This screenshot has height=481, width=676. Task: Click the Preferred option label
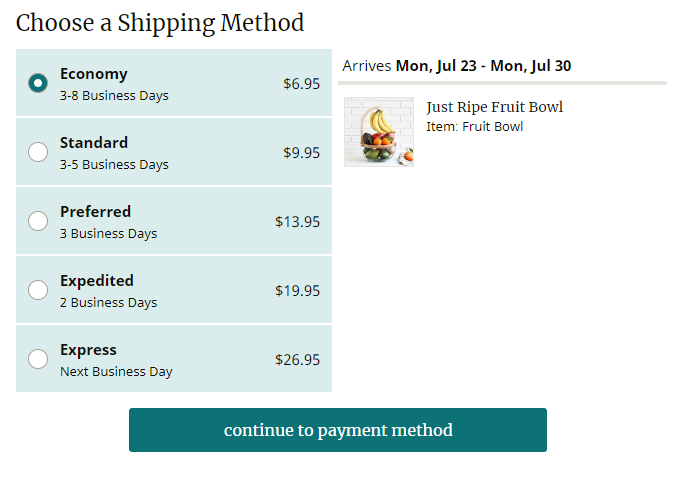[95, 212]
